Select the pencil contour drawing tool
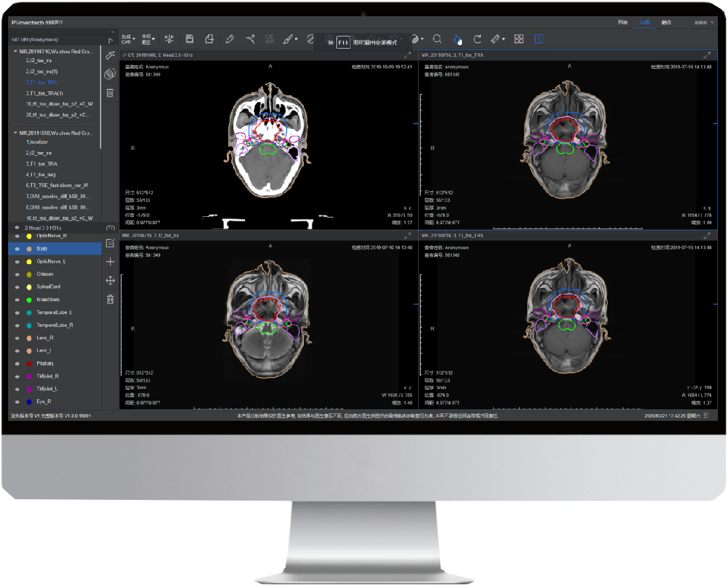 (230, 39)
